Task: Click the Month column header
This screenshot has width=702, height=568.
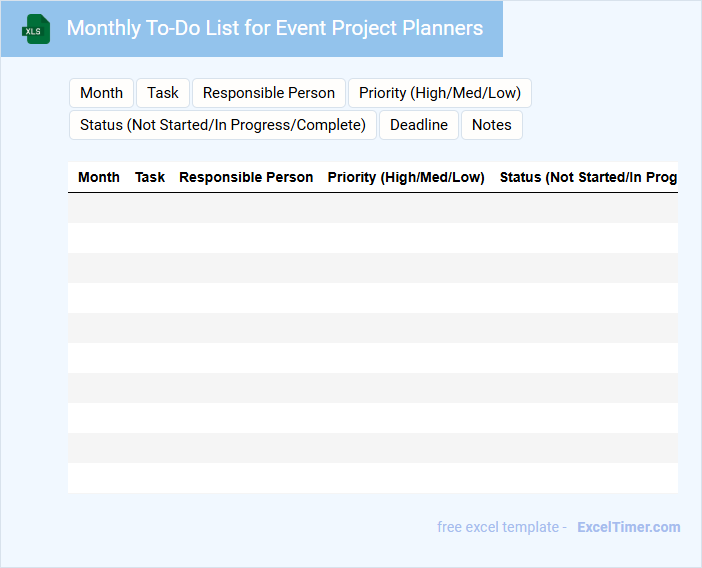Action: pyautogui.click(x=99, y=177)
